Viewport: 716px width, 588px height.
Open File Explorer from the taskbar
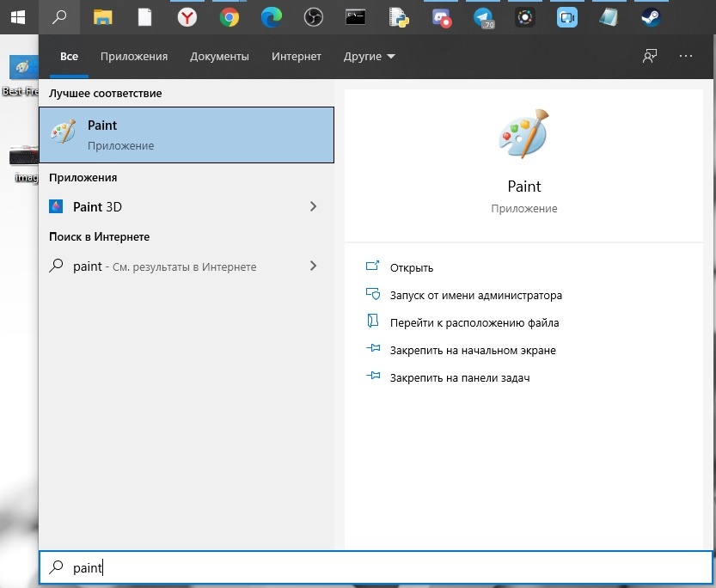point(103,17)
